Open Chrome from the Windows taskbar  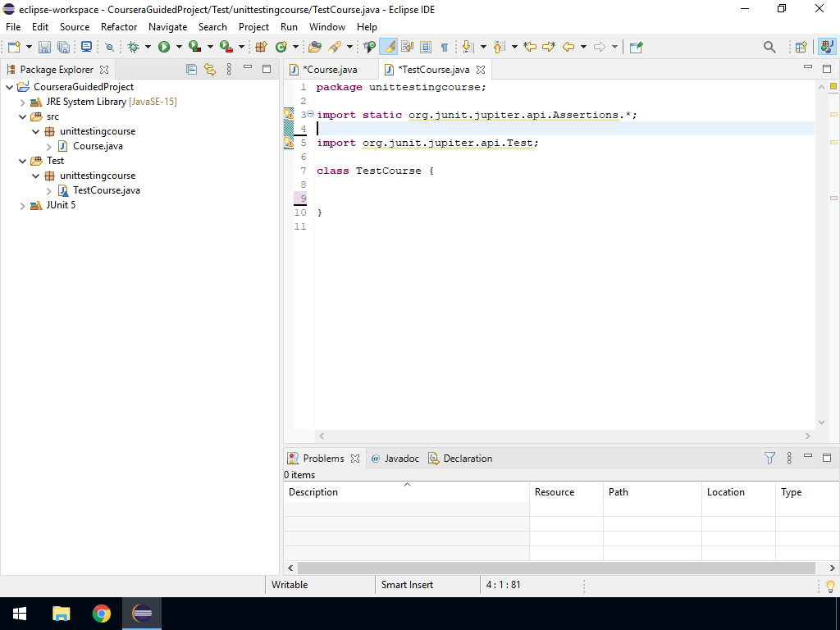(102, 614)
